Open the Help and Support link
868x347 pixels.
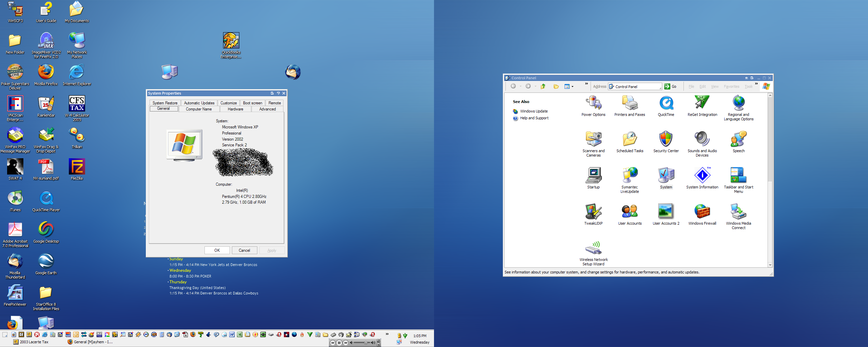coord(534,118)
